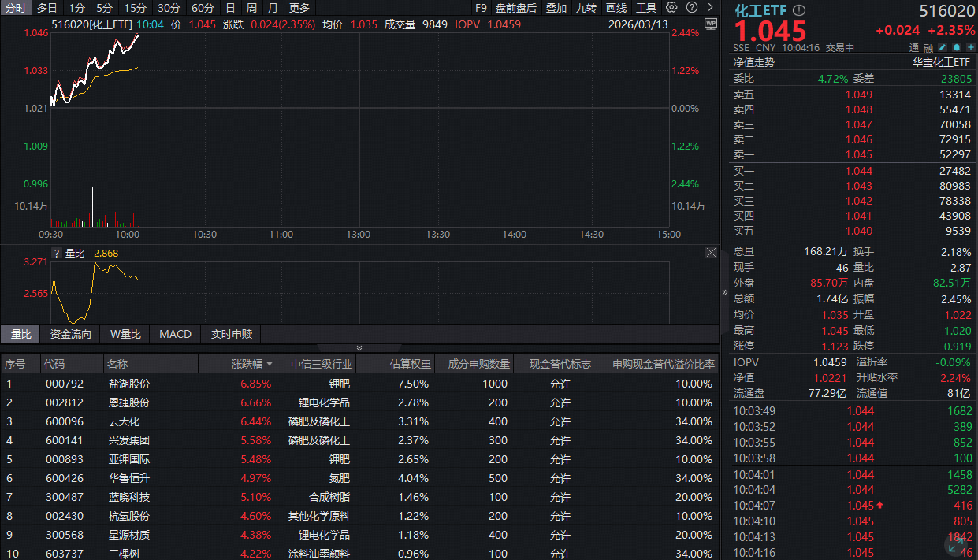Select the MACD indicator tab
The image size is (978, 560).
pyautogui.click(x=175, y=334)
